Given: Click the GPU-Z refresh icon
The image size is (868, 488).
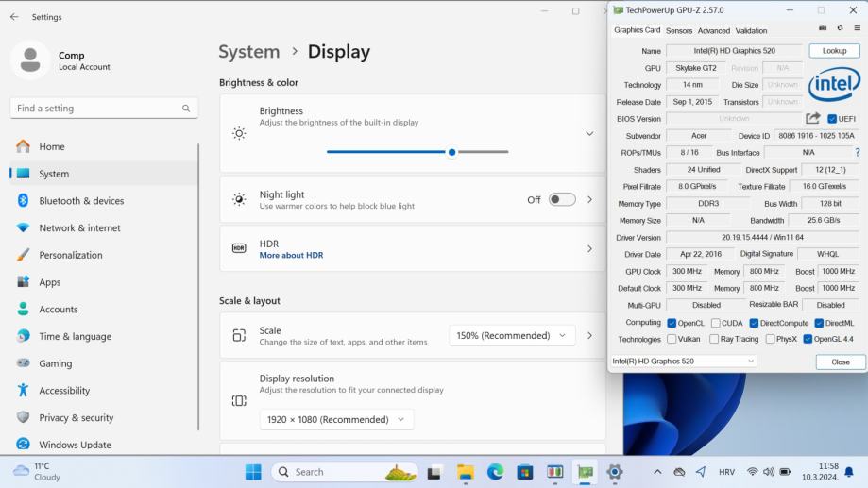Looking at the screenshot, I should tap(840, 29).
